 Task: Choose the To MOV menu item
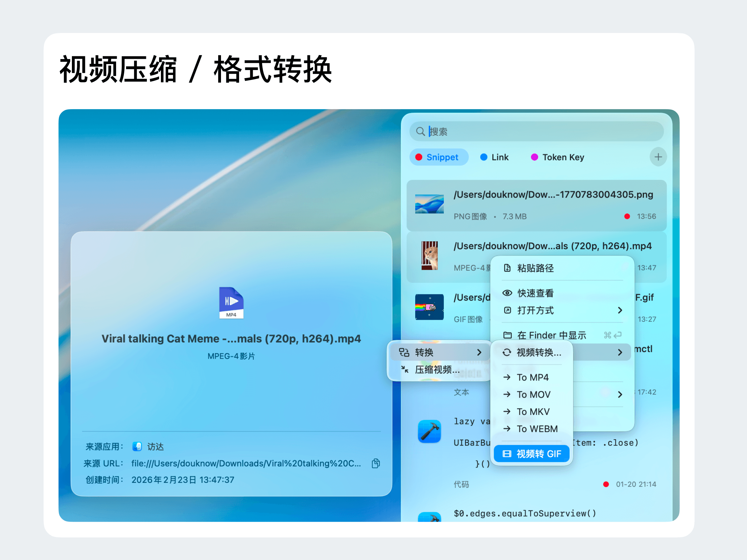pos(533,394)
